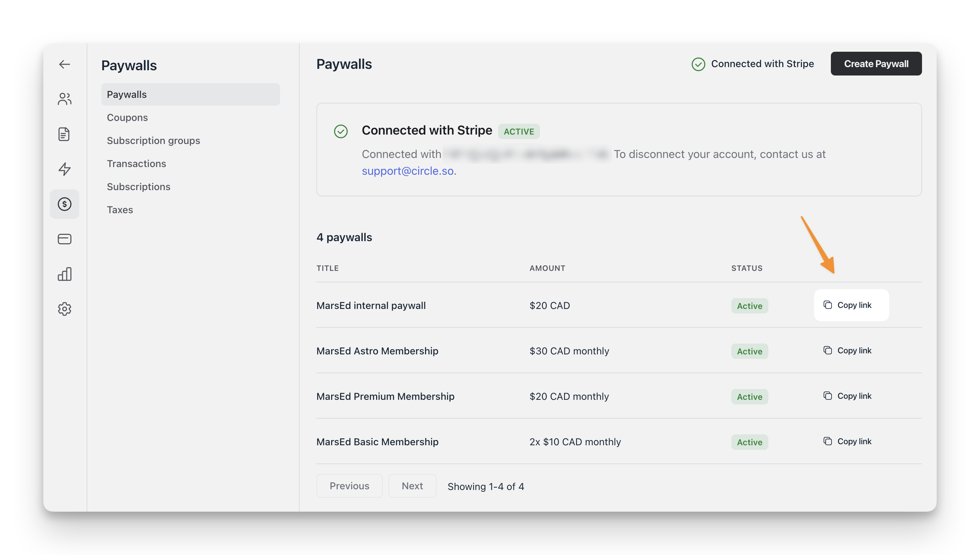Image resolution: width=980 pixels, height=555 pixels.
Task: Switch to the Coupons section
Action: click(x=127, y=117)
